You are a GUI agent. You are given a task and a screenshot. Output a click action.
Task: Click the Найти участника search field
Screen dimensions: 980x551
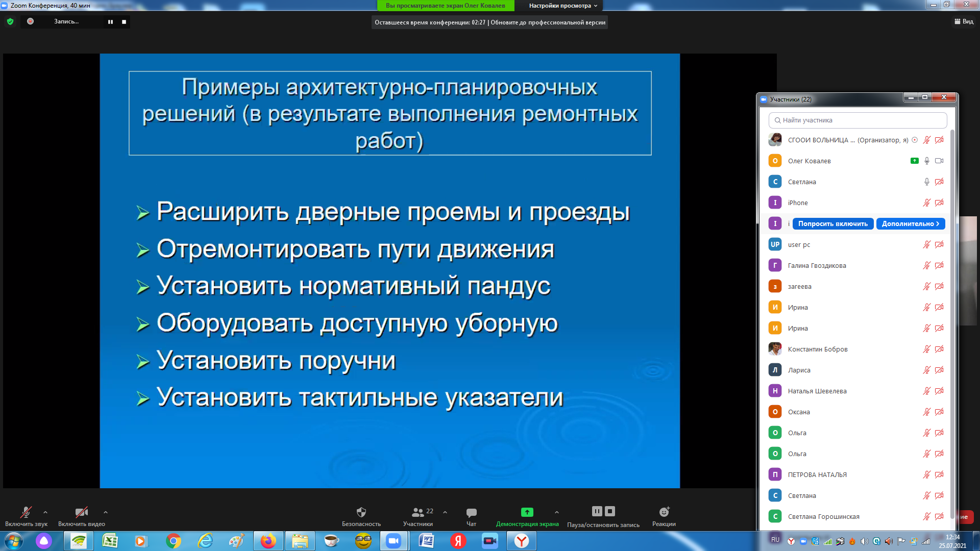(x=857, y=120)
